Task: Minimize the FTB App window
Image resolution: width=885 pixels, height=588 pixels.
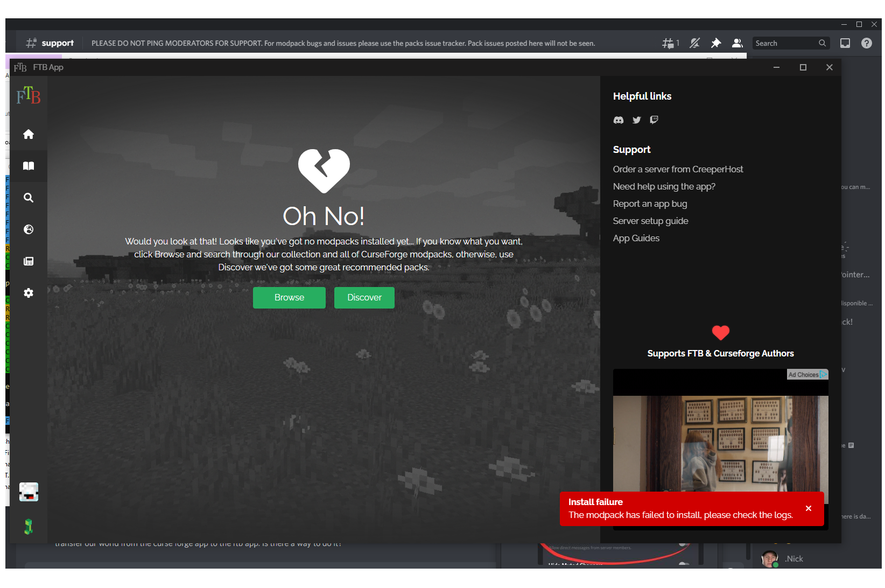Action: tap(777, 67)
